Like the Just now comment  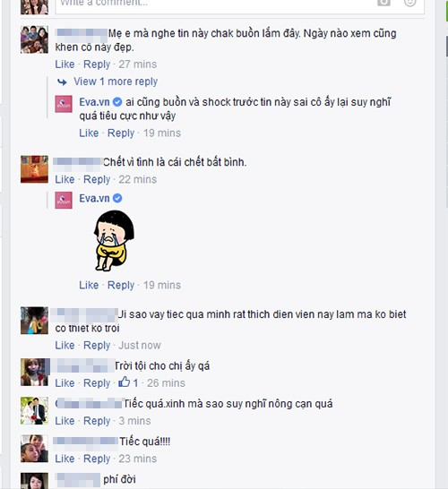(65, 345)
